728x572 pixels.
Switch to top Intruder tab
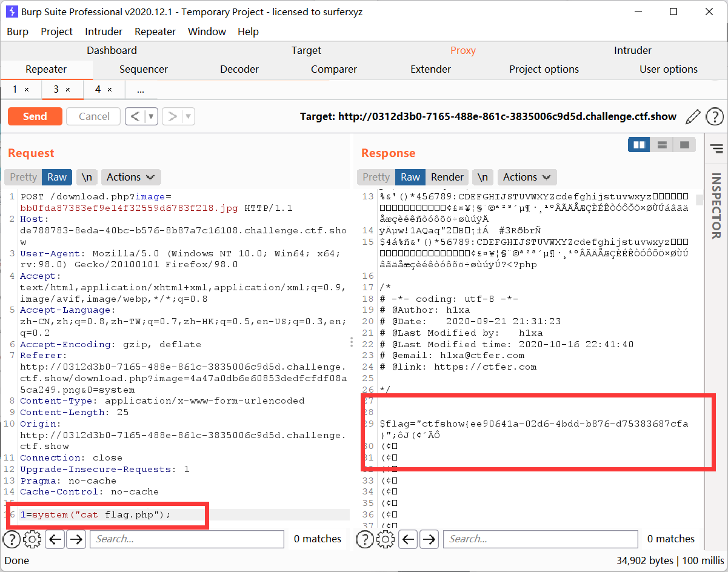[633, 50]
